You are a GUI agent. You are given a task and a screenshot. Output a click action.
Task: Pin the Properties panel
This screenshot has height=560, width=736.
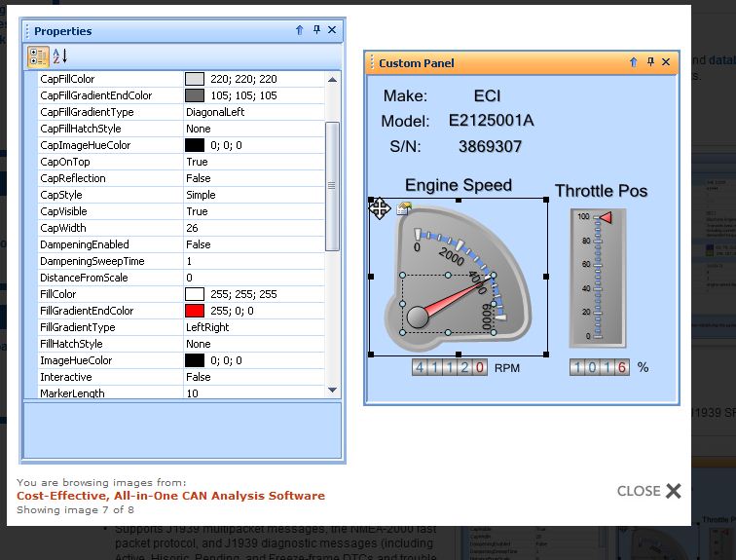[316, 31]
